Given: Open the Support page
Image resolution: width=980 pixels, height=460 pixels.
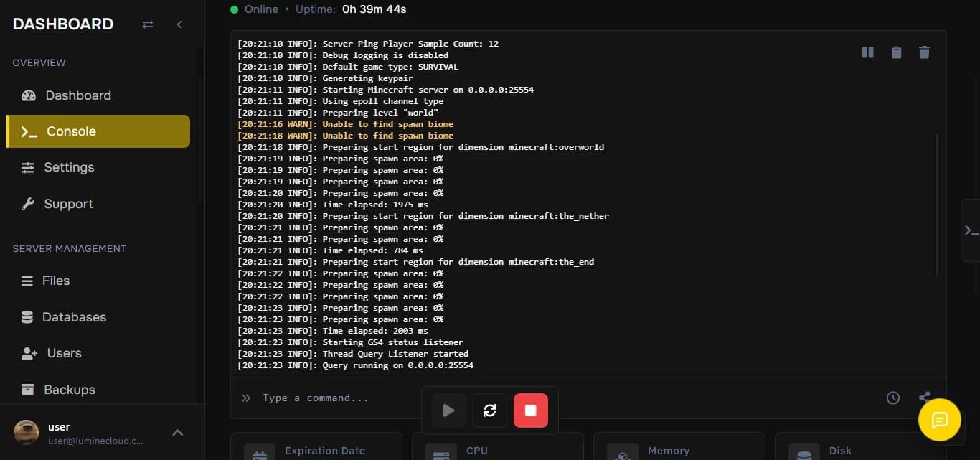Looking at the screenshot, I should pyautogui.click(x=98, y=204).
